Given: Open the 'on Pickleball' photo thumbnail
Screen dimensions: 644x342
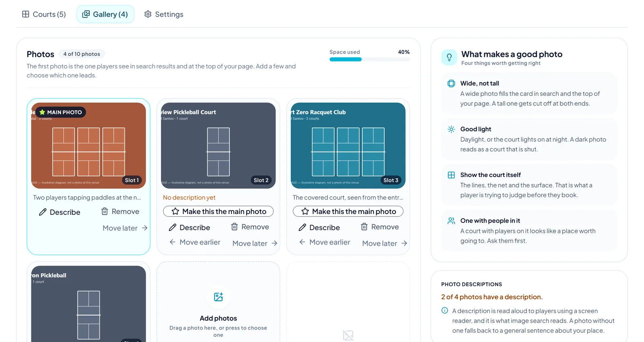Looking at the screenshot, I should coord(89,304).
